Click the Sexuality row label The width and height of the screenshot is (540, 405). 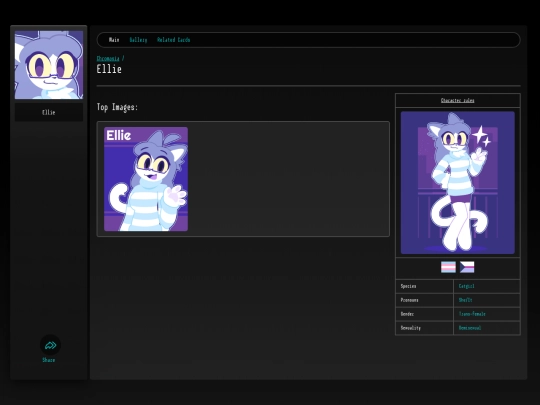411,328
